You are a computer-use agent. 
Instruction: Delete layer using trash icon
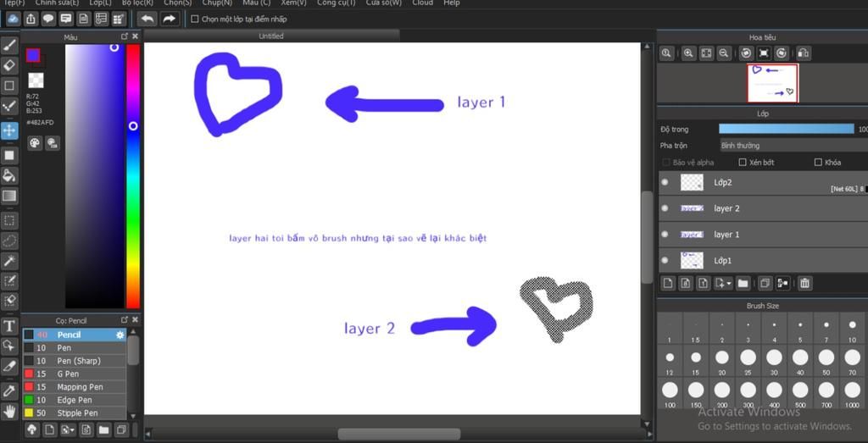[x=805, y=283]
